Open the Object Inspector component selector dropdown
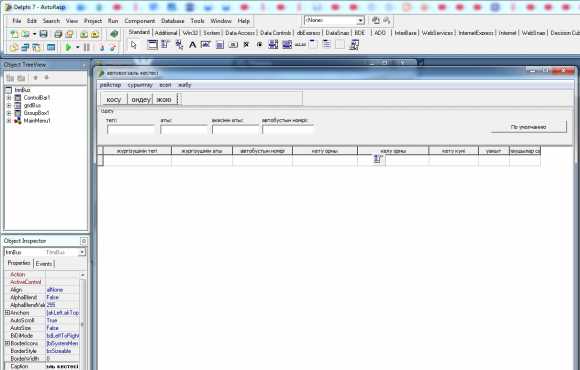This screenshot has height=370, width=580. point(82,252)
